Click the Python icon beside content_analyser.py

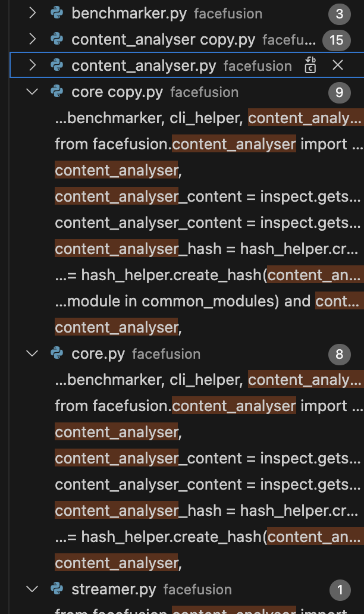(57, 65)
